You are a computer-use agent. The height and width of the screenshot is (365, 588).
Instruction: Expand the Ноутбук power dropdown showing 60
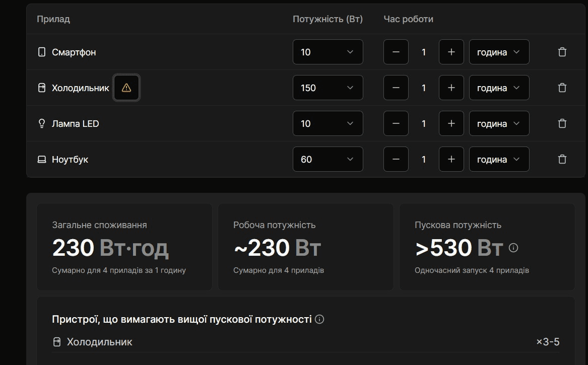click(x=328, y=159)
